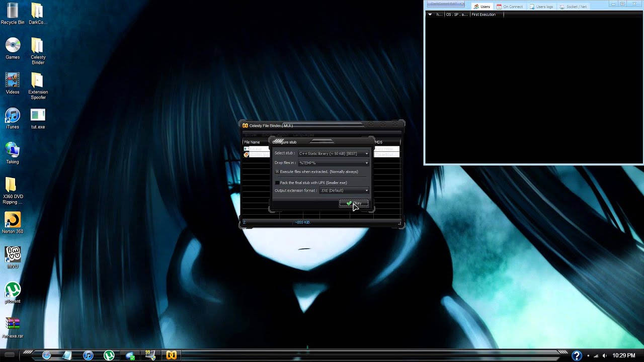The height and width of the screenshot is (362, 644).
Task: Click the uTorrent icon in the taskbar
Action: pos(109,355)
